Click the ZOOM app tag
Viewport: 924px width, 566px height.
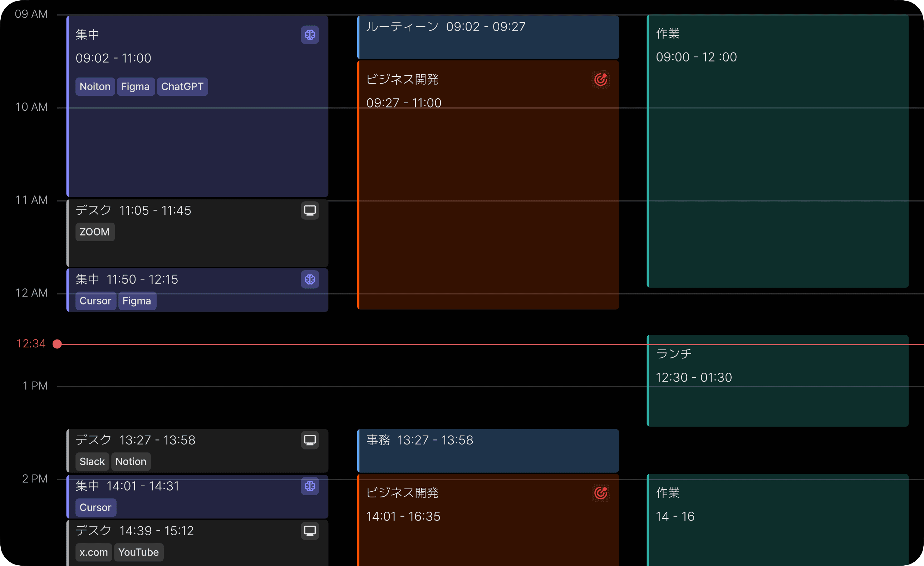(95, 232)
